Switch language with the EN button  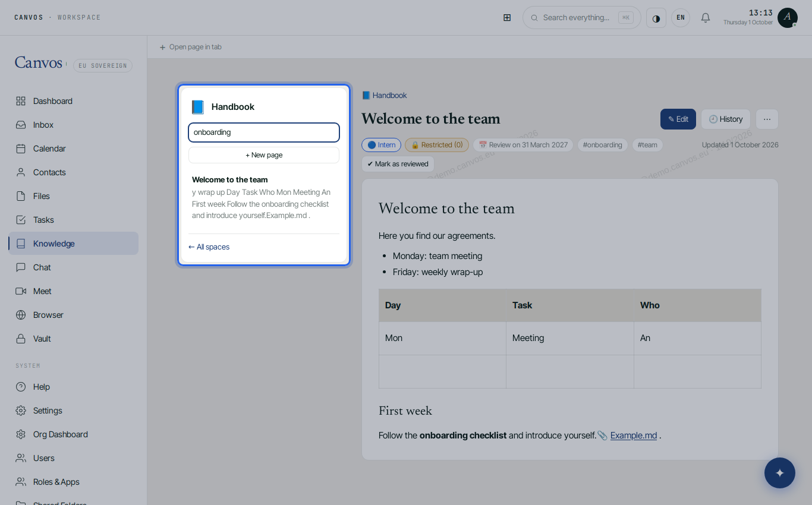click(x=681, y=18)
